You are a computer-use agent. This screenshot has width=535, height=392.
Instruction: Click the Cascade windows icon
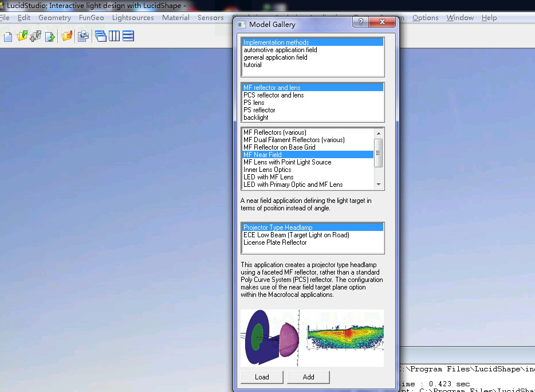click(101, 36)
